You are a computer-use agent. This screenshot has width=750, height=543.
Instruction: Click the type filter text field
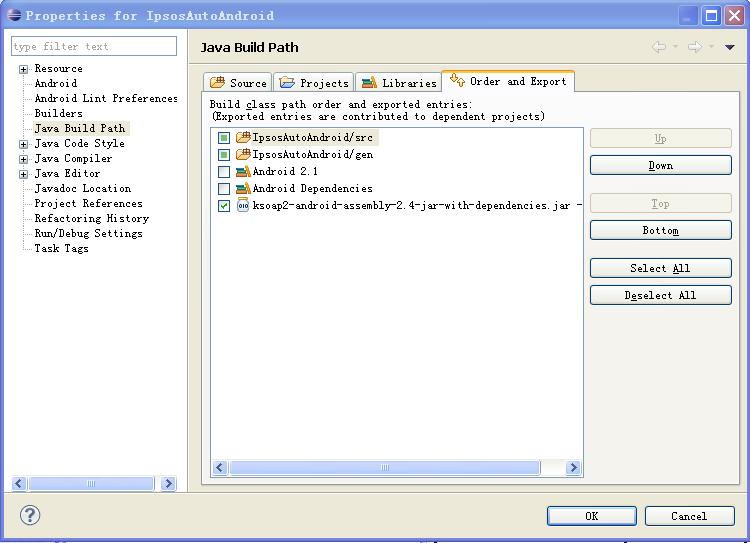click(94, 46)
